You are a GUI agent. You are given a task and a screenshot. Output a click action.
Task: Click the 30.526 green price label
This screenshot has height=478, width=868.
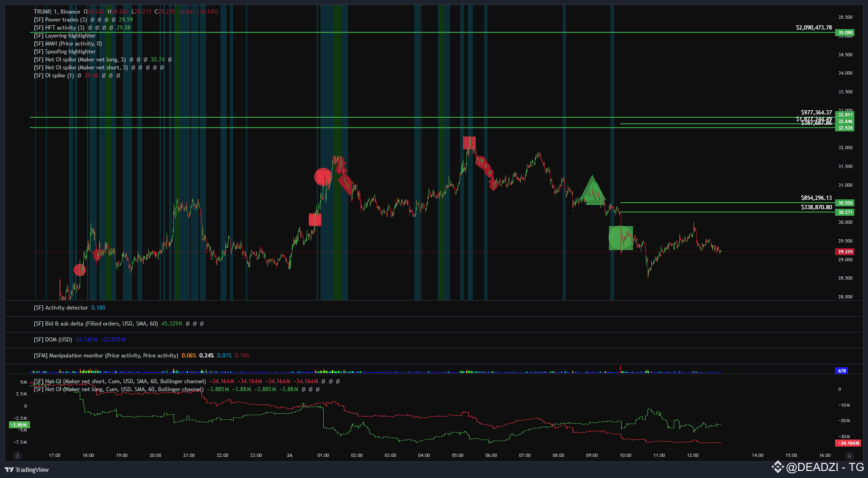point(845,203)
